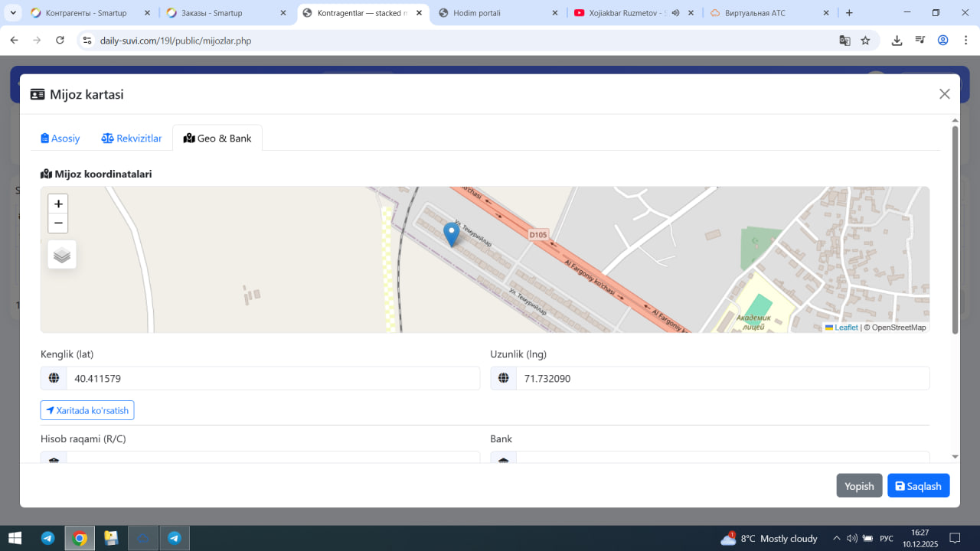Mute the Xojiakbar Ruzmetov tab audio
The height and width of the screenshot is (551, 980).
pyautogui.click(x=675, y=13)
